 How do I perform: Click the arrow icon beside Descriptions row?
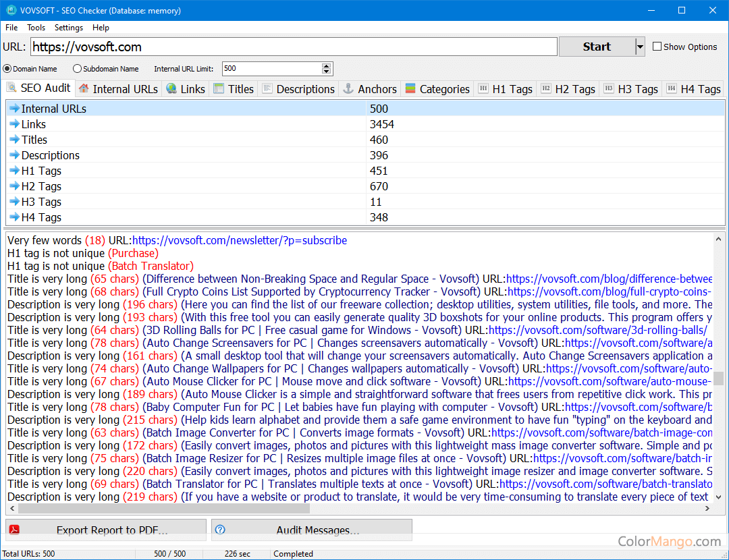14,155
